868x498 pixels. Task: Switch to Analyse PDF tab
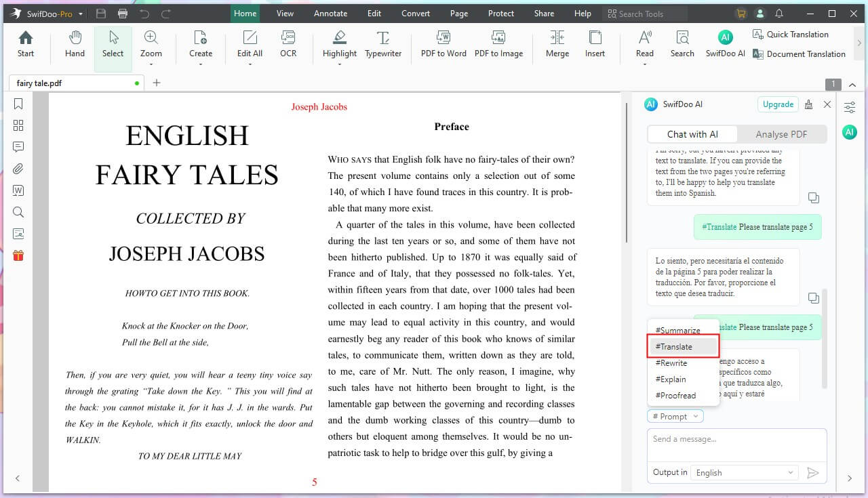pos(781,134)
